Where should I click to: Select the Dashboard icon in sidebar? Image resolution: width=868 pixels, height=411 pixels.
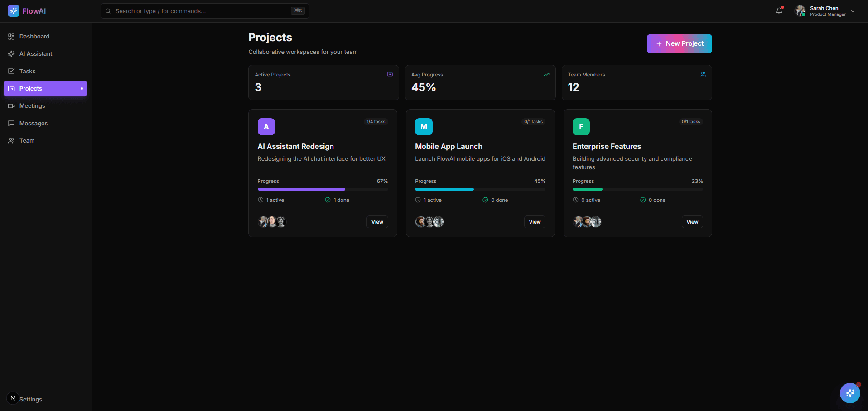[11, 36]
